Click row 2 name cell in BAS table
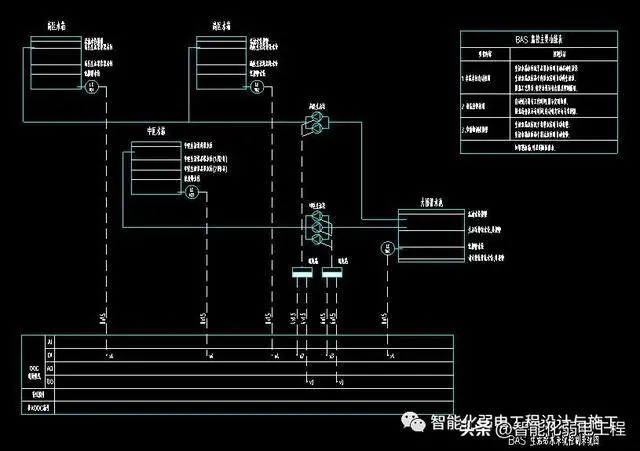Screen dimensions: 640x451 tap(485, 106)
